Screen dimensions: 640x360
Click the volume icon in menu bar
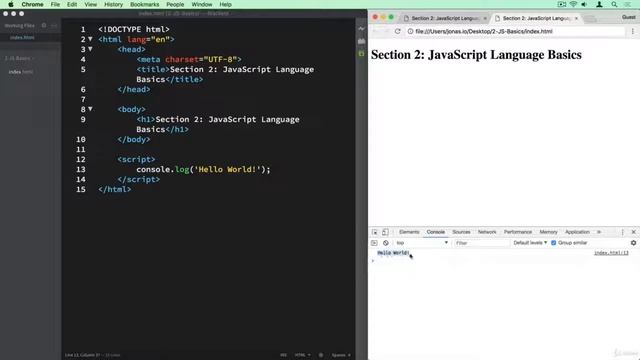(x=584, y=4)
